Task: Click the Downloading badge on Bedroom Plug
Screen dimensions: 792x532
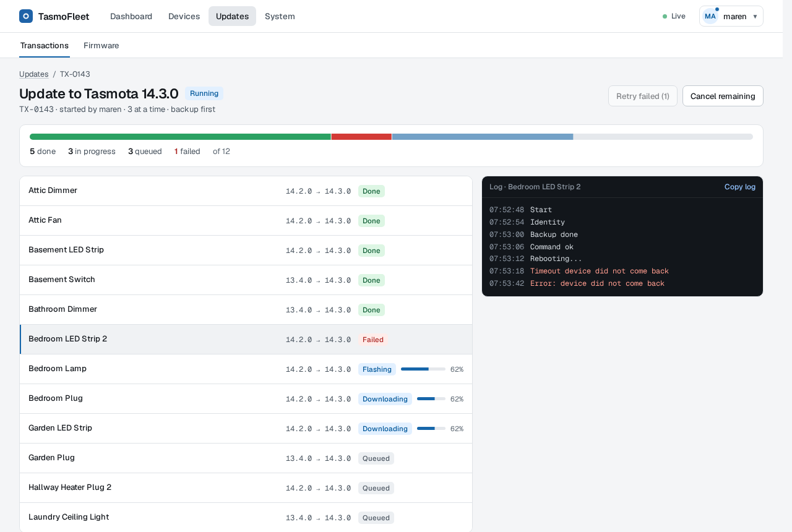Action: tap(385, 399)
